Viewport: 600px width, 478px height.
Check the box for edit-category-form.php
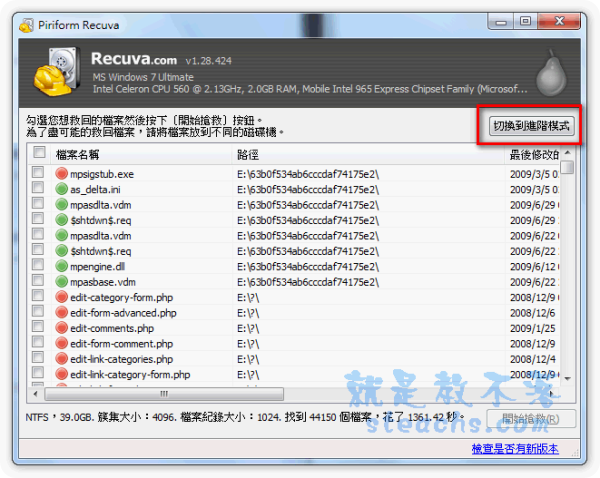click(38, 295)
